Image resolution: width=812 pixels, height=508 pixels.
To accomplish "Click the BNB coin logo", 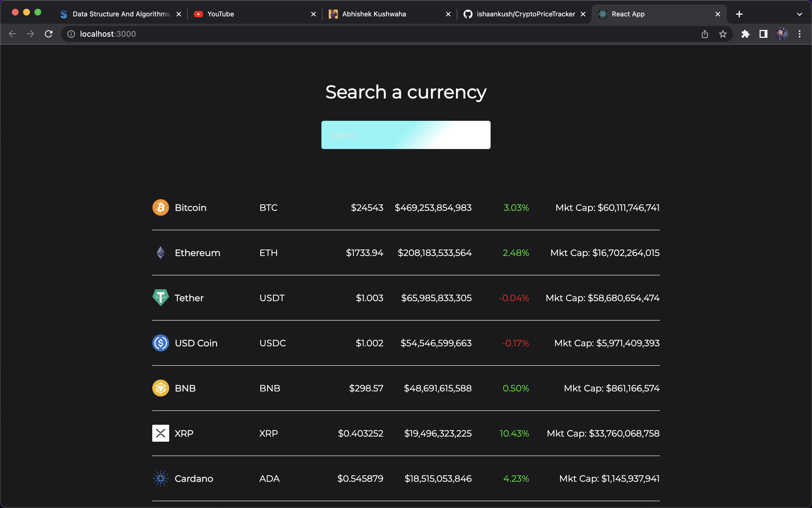I will point(160,388).
